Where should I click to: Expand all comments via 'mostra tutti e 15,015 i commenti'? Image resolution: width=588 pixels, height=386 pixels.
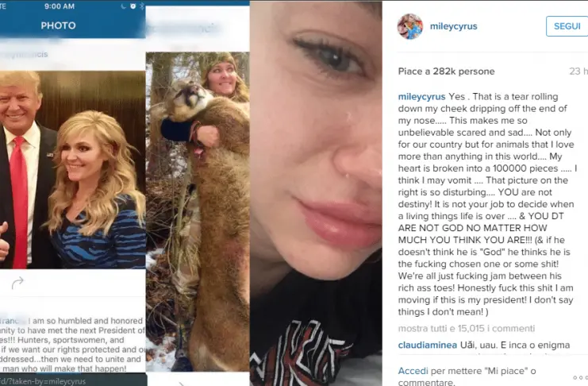466,329
